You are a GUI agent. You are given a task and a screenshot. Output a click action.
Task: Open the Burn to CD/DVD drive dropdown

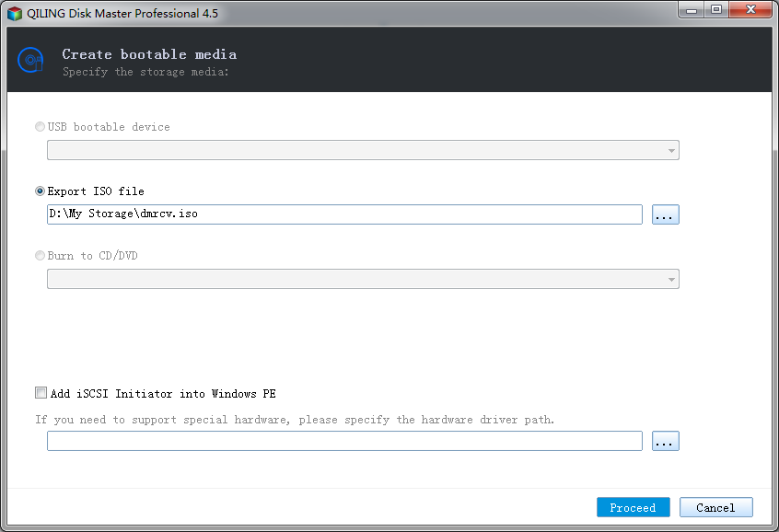pyautogui.click(x=363, y=279)
